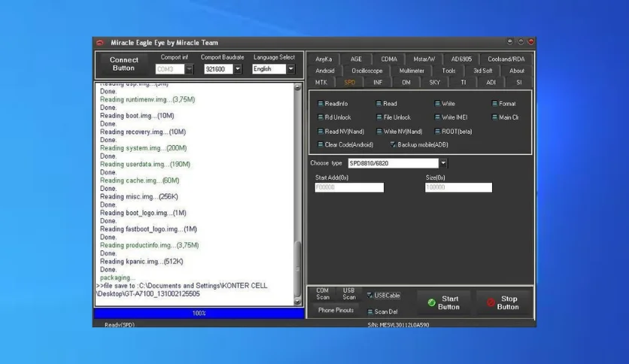Open the Android tab
Image resolution: width=629 pixels, height=364 pixels.
[x=324, y=71]
